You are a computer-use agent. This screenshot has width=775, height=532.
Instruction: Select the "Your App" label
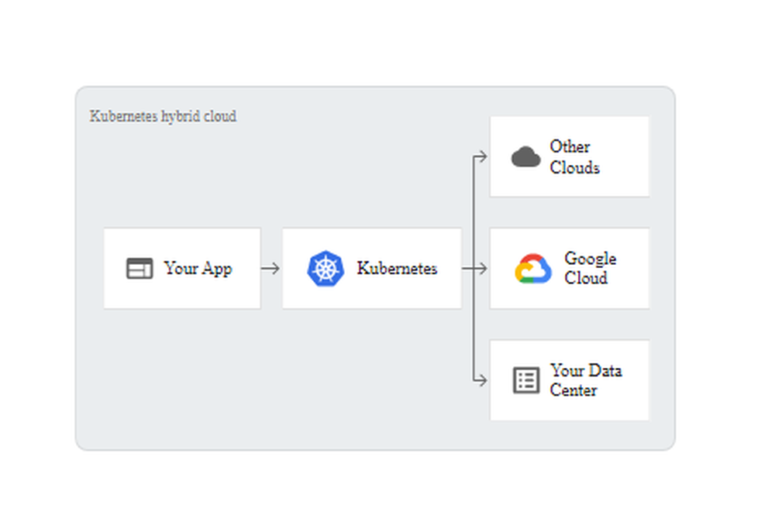pos(198,269)
